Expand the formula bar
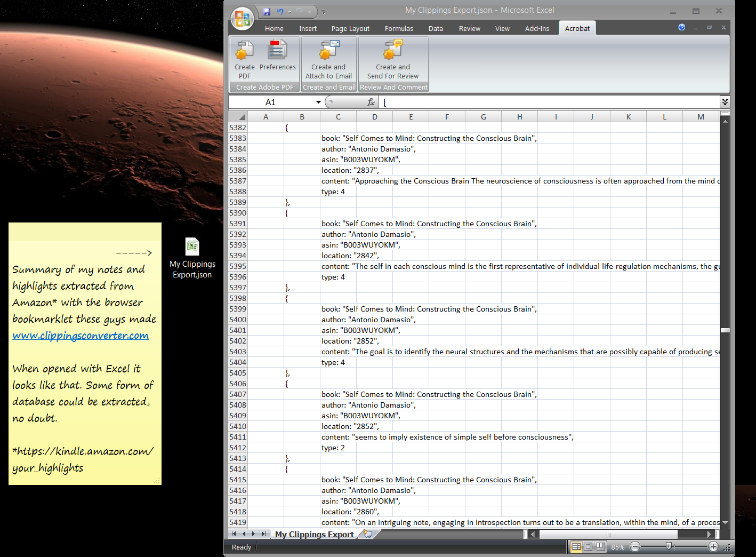 point(725,102)
